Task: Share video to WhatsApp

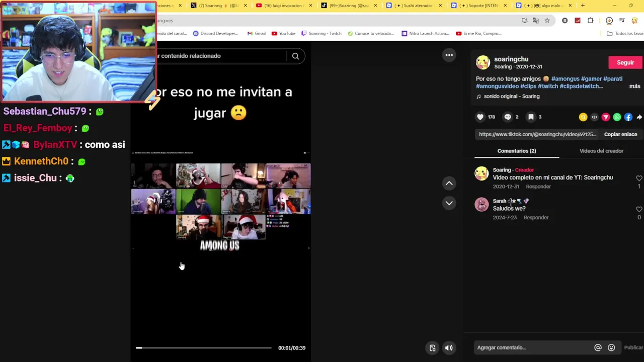Action: pos(617,117)
